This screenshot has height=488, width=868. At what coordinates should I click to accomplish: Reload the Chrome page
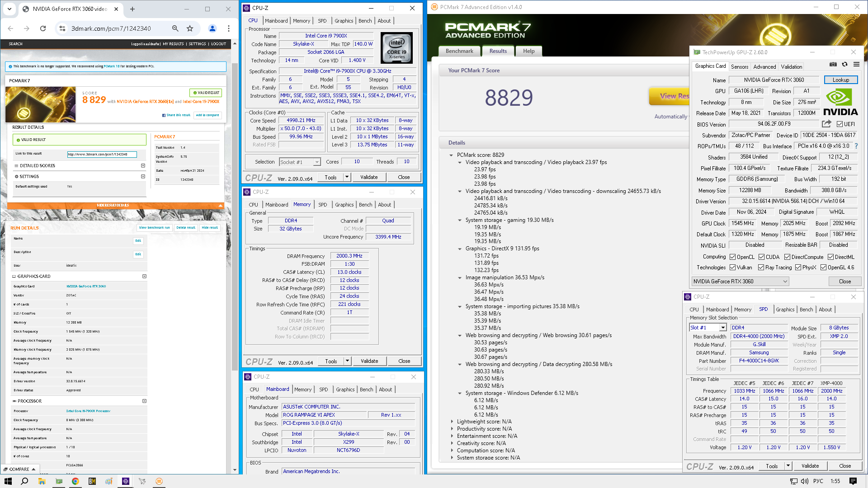[43, 28]
